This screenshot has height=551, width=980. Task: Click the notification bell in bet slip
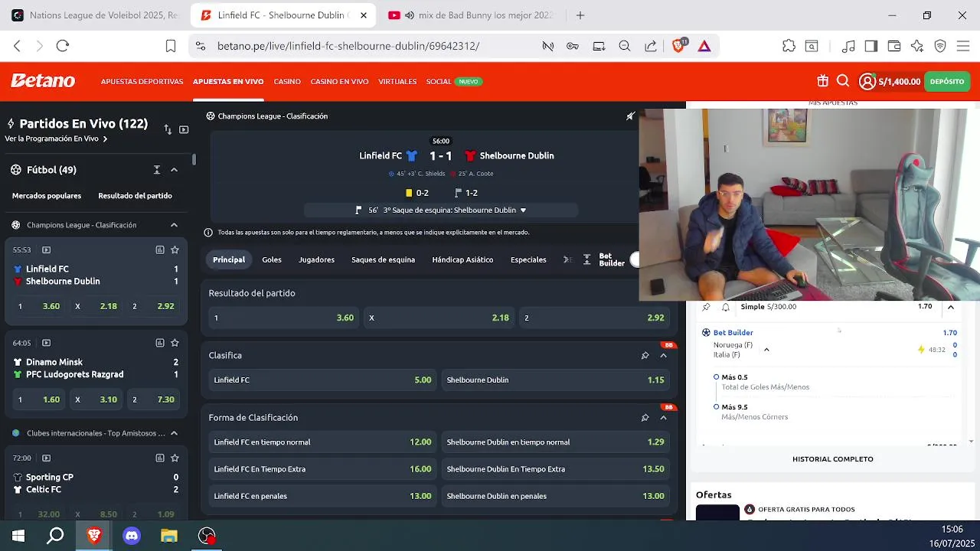(725, 307)
